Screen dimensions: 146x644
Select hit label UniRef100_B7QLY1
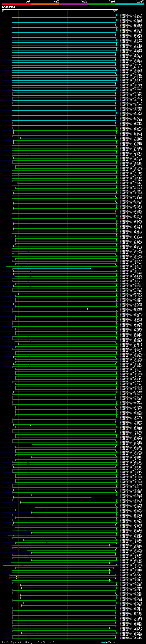131,133
